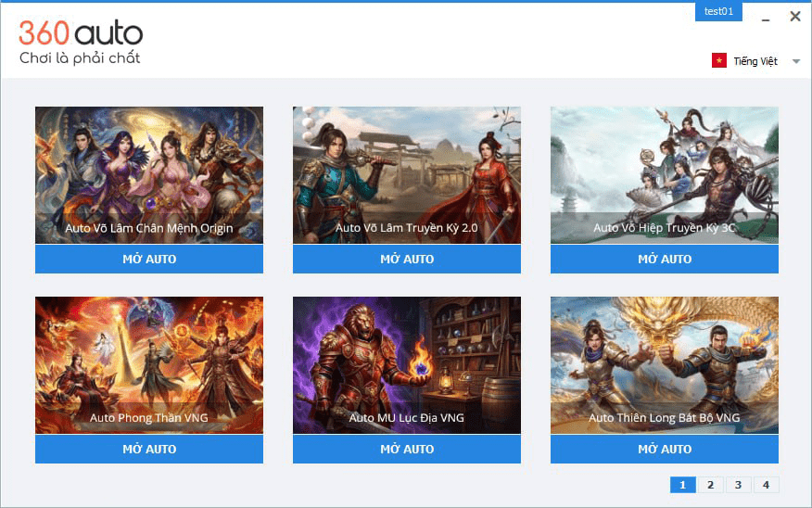Viewport: 812px width, 508px height.
Task: Open MỞ AUTO for MU Lục Địa VNG
Action: point(407,449)
